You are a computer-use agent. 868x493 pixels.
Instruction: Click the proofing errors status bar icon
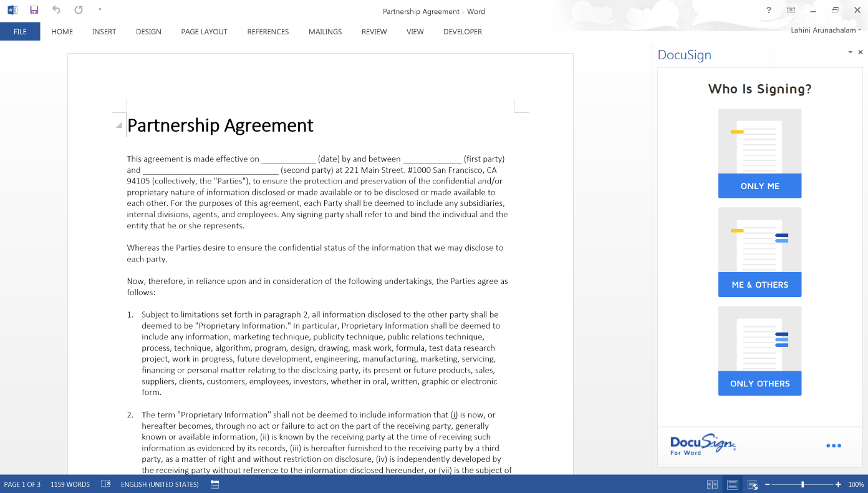(x=106, y=484)
